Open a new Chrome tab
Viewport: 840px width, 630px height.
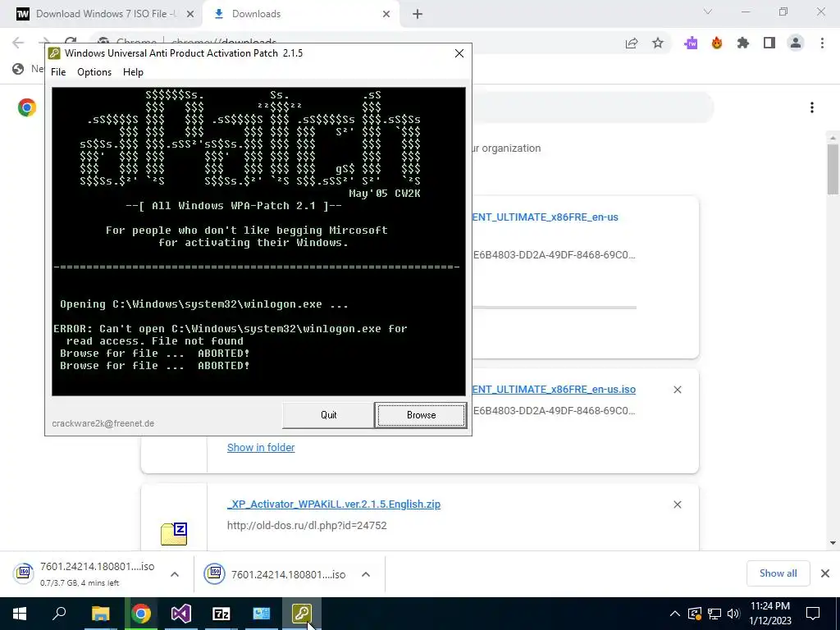[x=418, y=15]
